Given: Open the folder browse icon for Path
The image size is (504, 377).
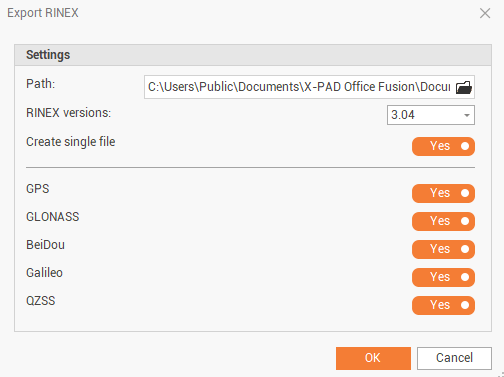Looking at the screenshot, I should click(x=464, y=87).
